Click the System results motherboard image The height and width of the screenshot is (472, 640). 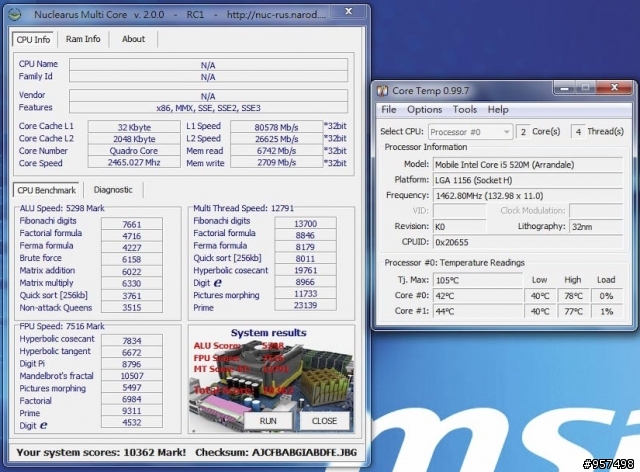click(271, 379)
